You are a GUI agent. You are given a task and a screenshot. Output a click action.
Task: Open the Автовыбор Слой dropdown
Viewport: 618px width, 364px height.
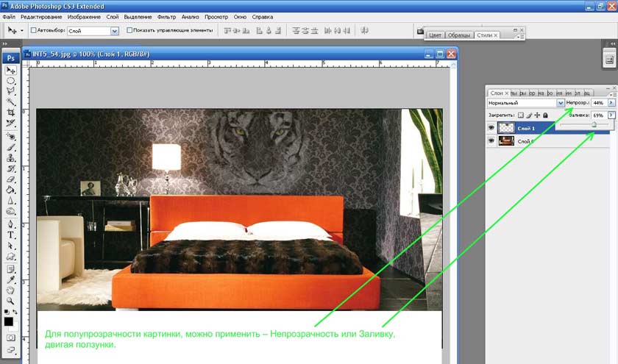[x=114, y=31]
